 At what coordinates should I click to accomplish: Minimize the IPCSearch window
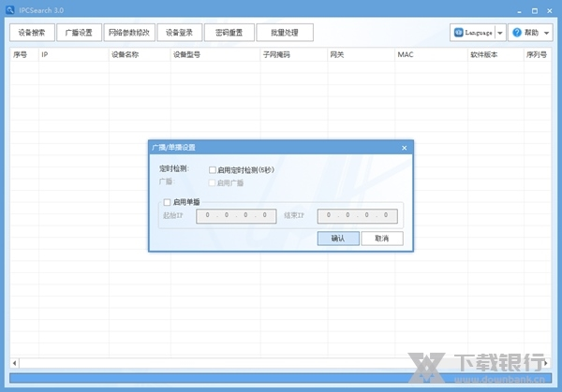(x=519, y=11)
